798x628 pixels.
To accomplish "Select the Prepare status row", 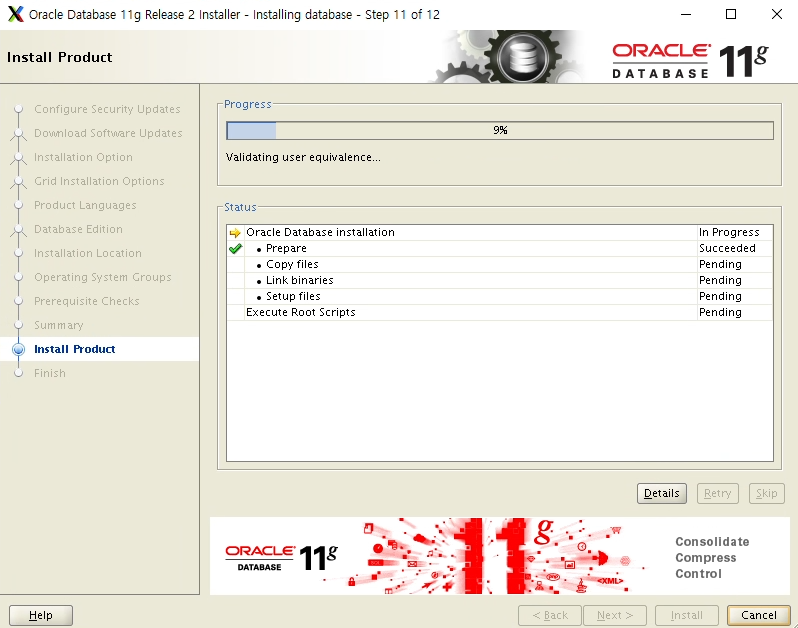I will pos(500,248).
